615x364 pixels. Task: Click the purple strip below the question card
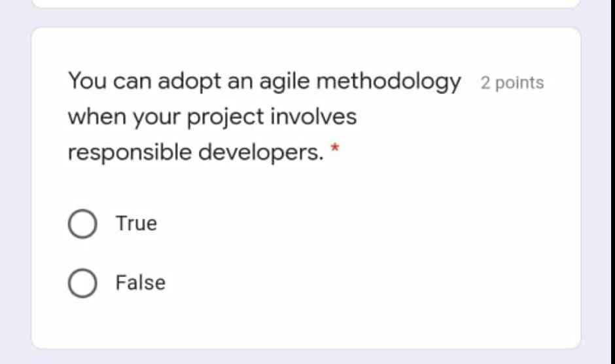click(x=306, y=357)
